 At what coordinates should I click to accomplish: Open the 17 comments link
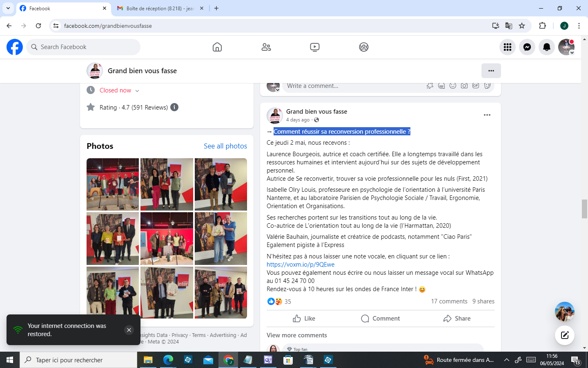tap(449, 301)
